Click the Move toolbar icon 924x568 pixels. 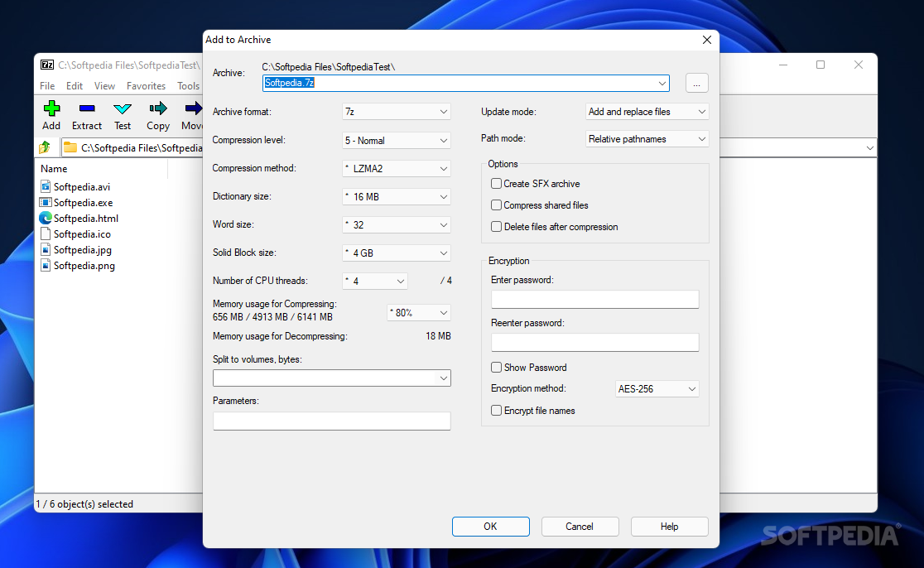coord(193,108)
